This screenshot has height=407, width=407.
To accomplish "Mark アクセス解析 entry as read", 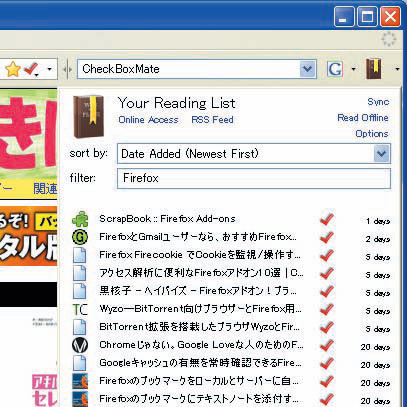I will 327,273.
